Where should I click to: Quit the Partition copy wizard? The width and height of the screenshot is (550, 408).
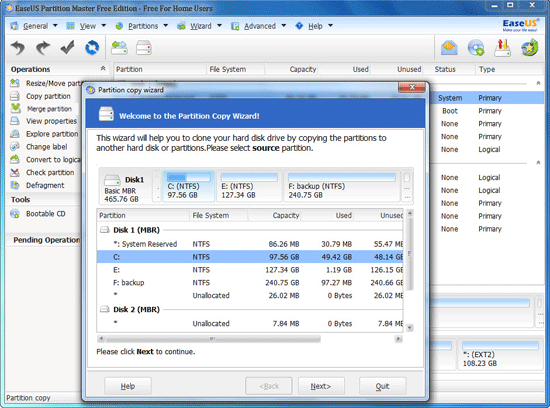pos(382,386)
